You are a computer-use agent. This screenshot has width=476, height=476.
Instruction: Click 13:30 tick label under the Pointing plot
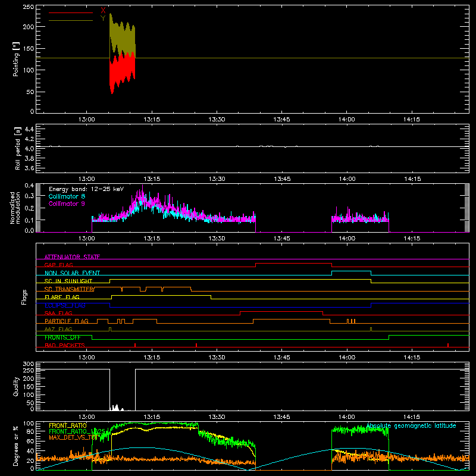point(217,120)
